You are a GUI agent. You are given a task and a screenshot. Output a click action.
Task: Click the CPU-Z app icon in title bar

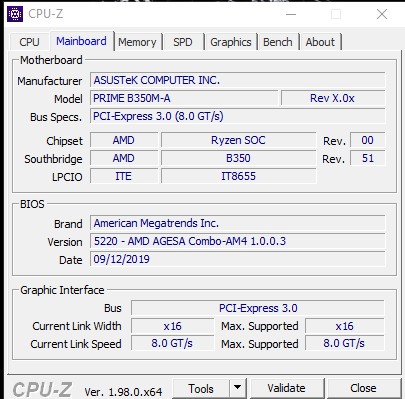(x=15, y=14)
